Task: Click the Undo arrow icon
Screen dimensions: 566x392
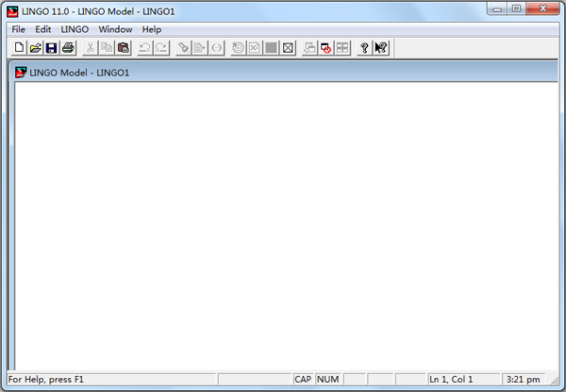Action: pos(145,48)
